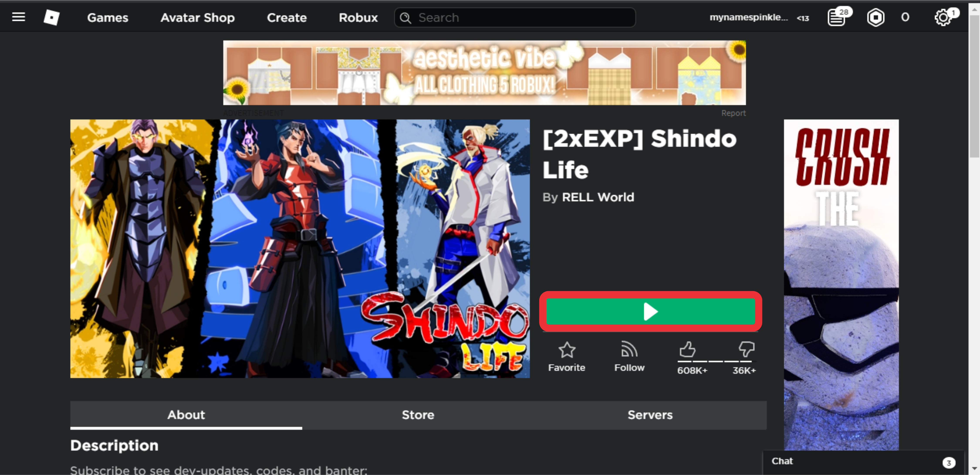Visit the RELL World creator link
Image resolution: width=980 pixels, height=475 pixels.
tap(598, 197)
